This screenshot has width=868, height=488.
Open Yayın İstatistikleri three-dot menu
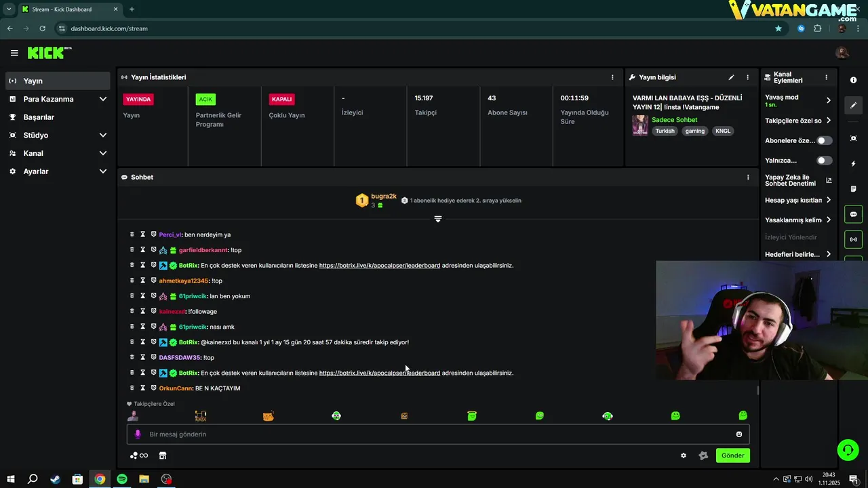(612, 77)
